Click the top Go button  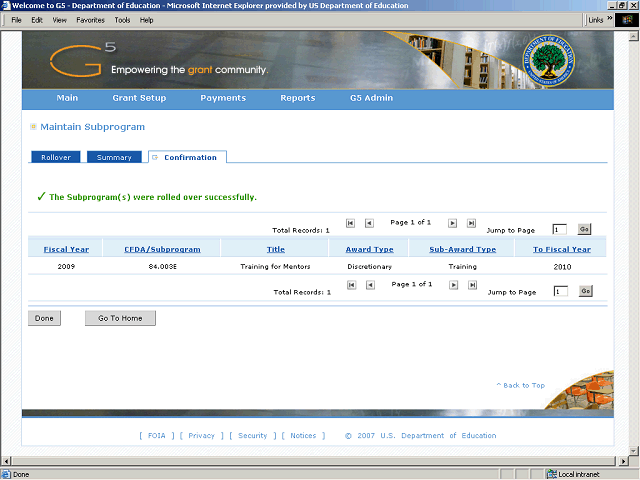584,229
